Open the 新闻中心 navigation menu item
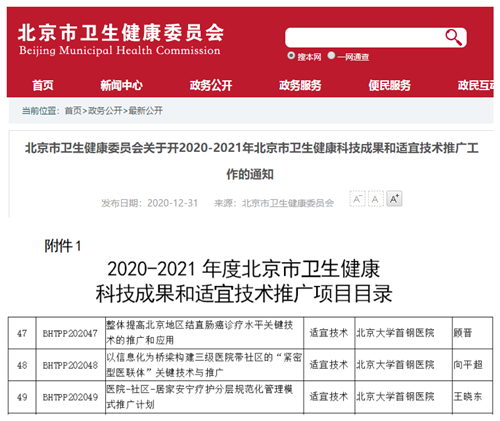 point(122,85)
